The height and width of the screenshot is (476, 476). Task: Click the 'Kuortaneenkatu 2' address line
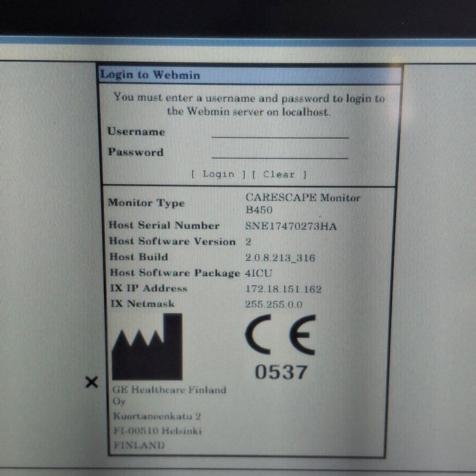[157, 416]
